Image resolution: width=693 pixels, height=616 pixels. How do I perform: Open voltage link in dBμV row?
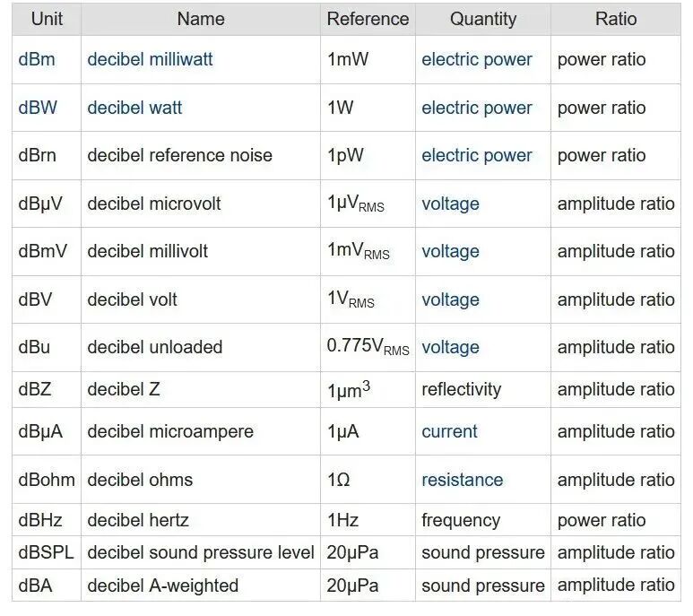(450, 204)
